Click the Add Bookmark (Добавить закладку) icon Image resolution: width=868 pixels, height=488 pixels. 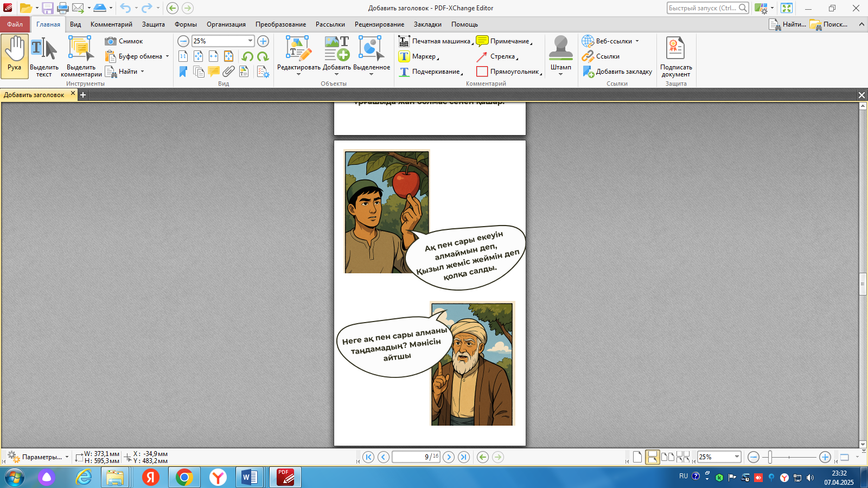(588, 72)
